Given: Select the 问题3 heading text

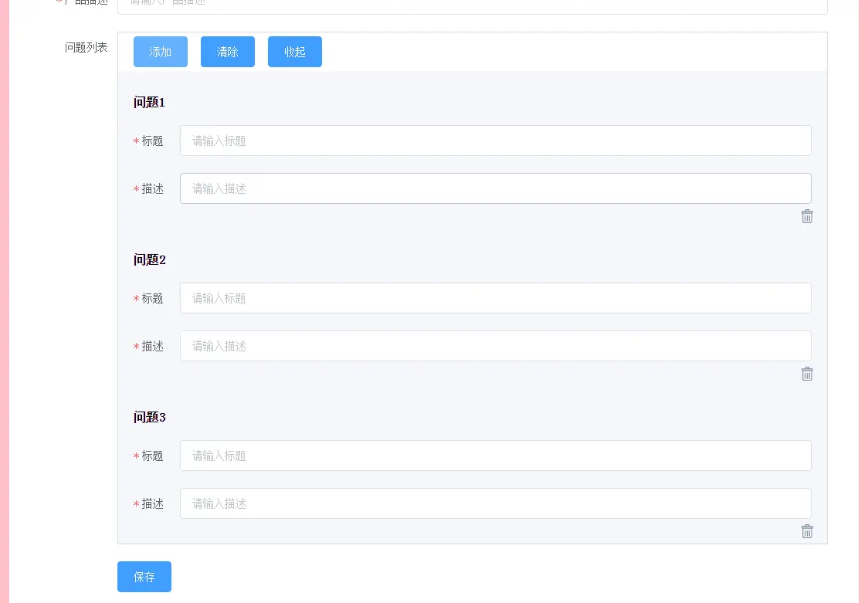Looking at the screenshot, I should pos(150,417).
